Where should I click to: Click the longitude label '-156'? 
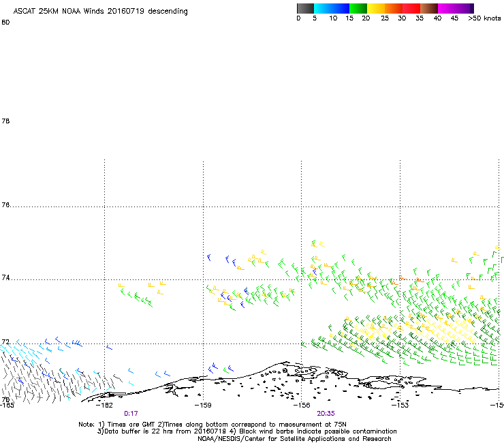302,406
